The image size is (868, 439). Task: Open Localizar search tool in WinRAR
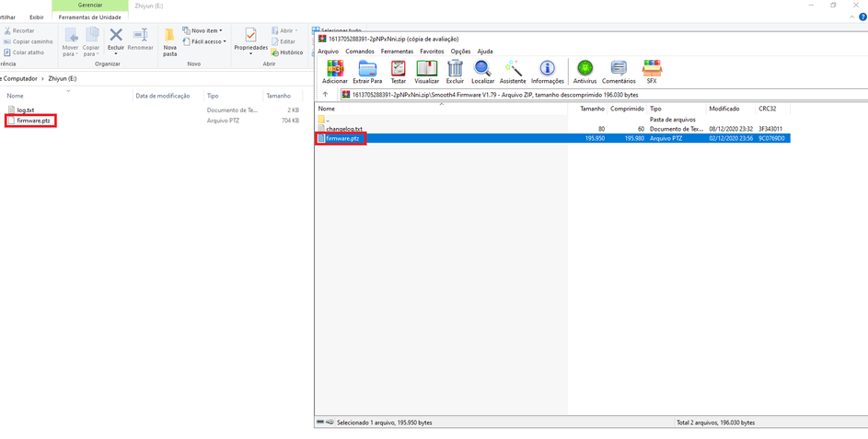482,72
